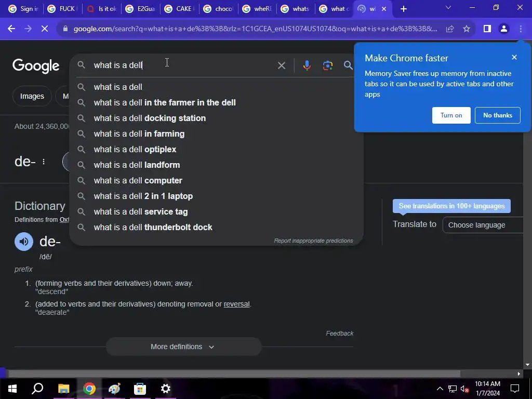Image resolution: width=532 pixels, height=399 pixels.
Task: Turn on Memory Saver
Action: pos(451,115)
